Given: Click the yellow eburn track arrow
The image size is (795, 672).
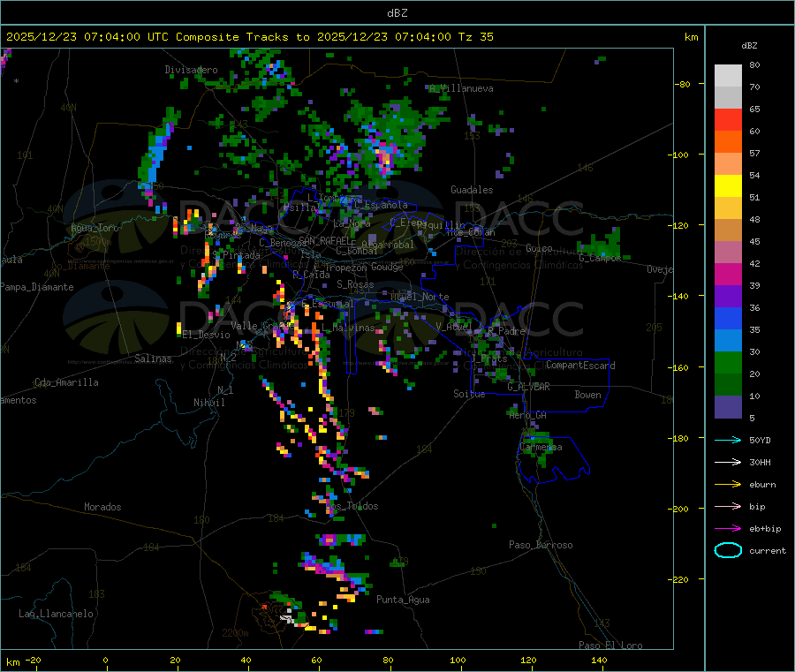Looking at the screenshot, I should [728, 485].
